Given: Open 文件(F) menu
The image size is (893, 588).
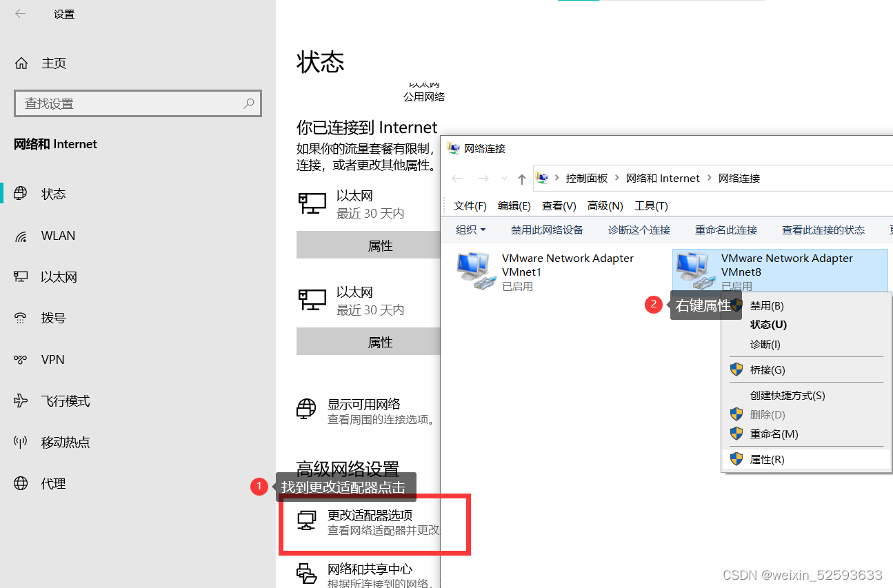Looking at the screenshot, I should pyautogui.click(x=470, y=205).
